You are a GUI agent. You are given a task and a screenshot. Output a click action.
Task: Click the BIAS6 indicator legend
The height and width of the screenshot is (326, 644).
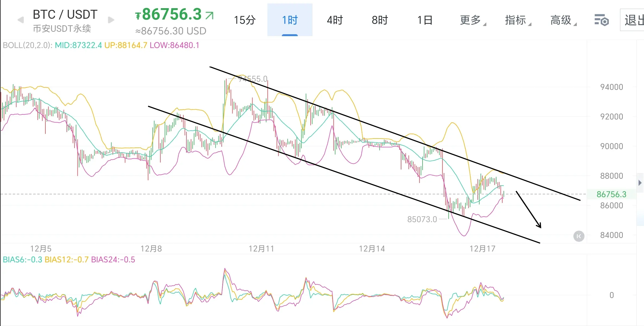point(22,260)
